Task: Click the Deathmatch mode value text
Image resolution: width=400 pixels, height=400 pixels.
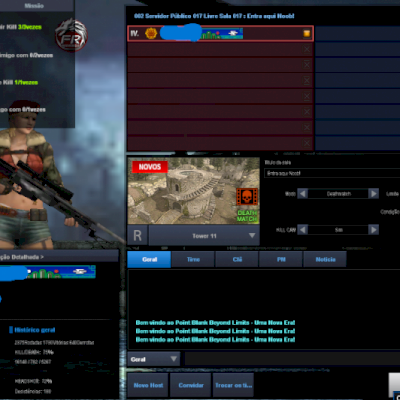Action: click(x=338, y=194)
